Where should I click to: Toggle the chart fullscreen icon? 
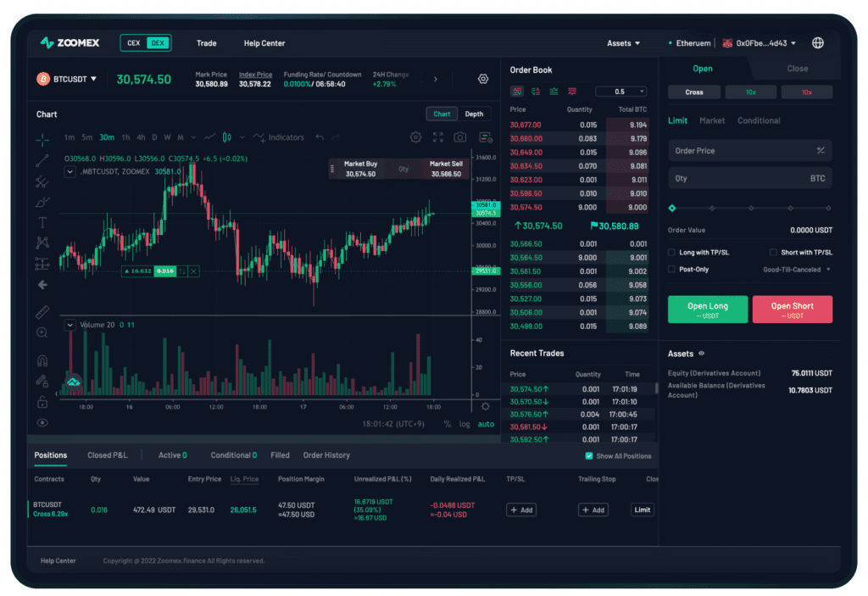click(438, 137)
